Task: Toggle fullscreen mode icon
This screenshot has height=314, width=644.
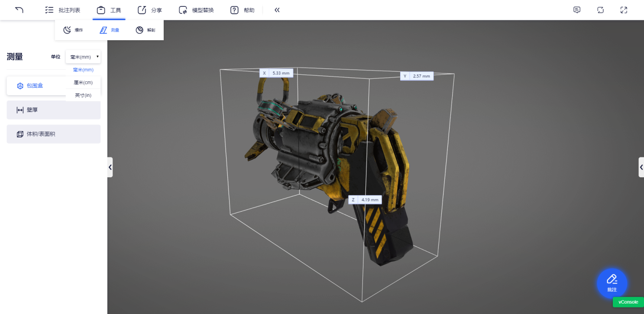Action: pyautogui.click(x=624, y=10)
